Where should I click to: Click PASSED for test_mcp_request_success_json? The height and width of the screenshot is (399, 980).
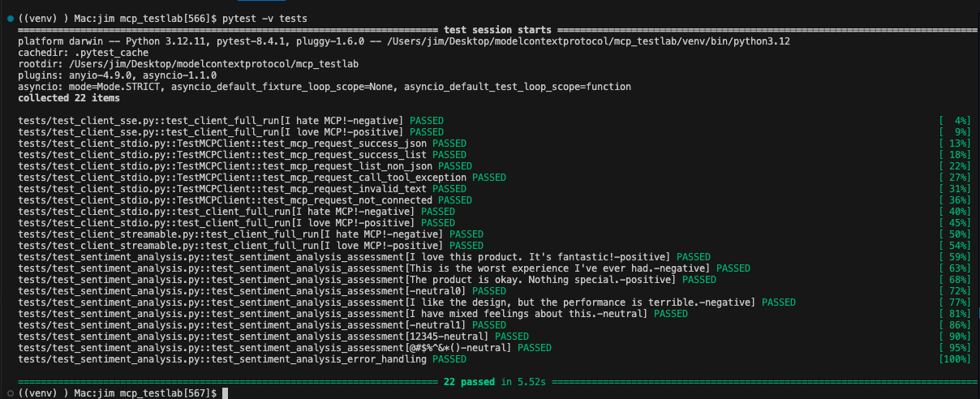click(x=449, y=144)
